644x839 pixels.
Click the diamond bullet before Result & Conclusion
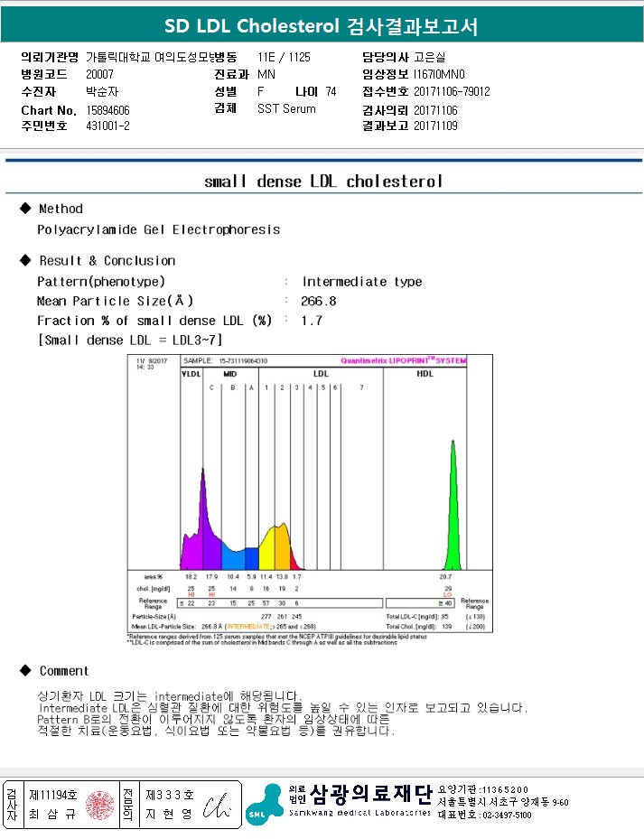click(25, 261)
